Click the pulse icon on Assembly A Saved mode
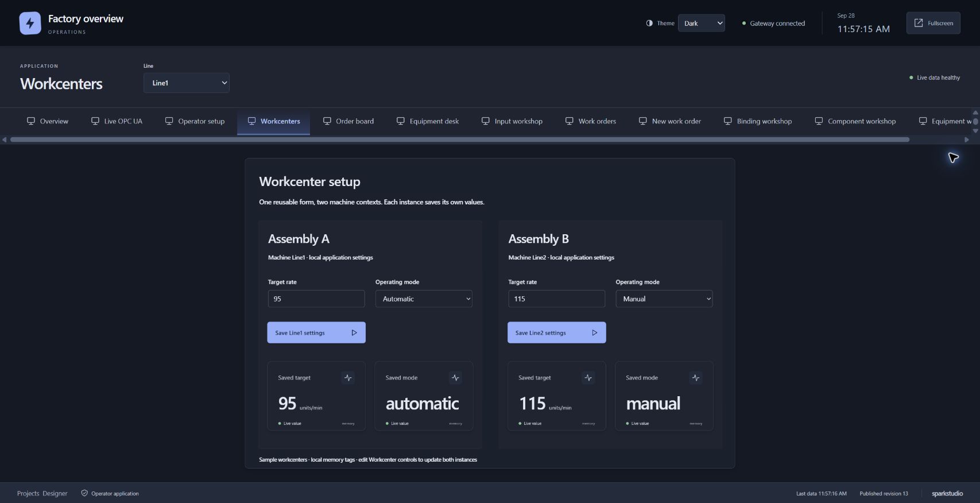Viewport: 980px width, 503px height. pos(455,378)
